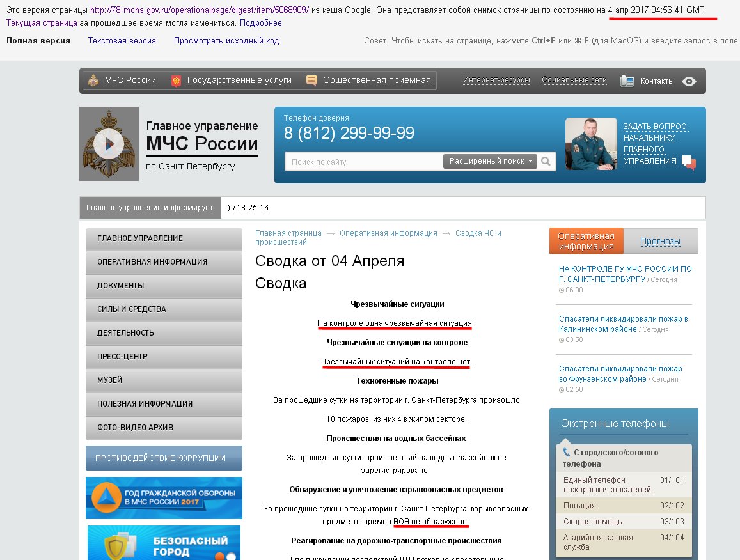740x560 pixels.
Task: Click Год гражданской обороны 2017 banner
Action: [164, 498]
